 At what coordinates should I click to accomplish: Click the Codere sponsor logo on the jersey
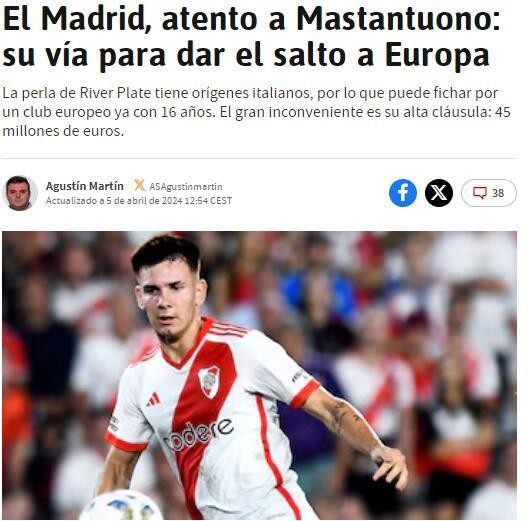point(199,435)
